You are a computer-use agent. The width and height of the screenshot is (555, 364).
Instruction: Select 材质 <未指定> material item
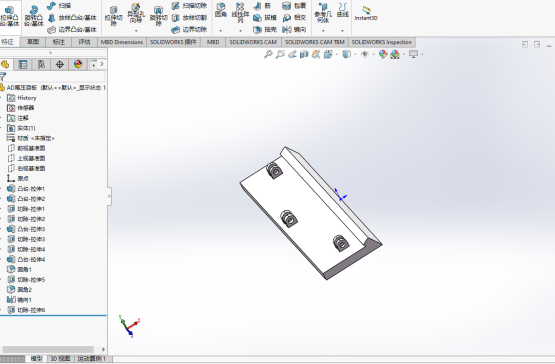click(31, 138)
